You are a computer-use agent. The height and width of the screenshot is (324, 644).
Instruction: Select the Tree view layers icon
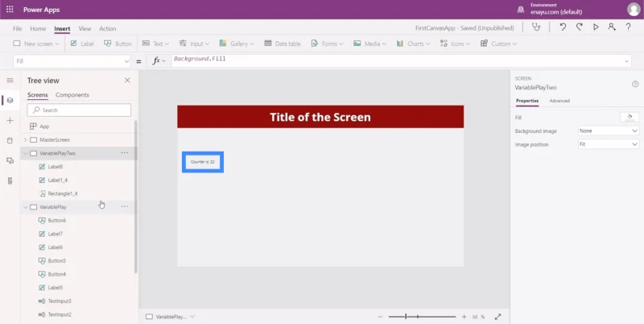click(x=10, y=100)
